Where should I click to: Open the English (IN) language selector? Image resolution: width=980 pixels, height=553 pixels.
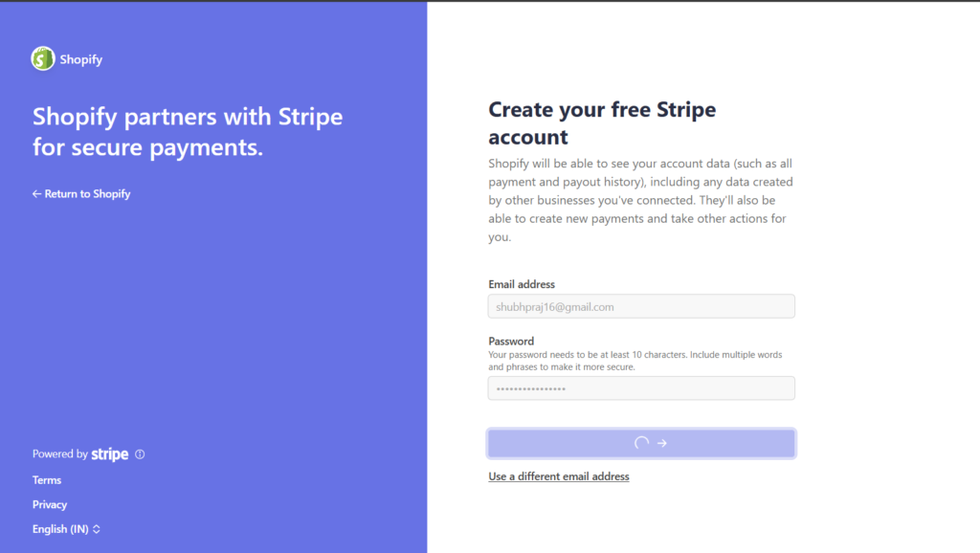66,529
